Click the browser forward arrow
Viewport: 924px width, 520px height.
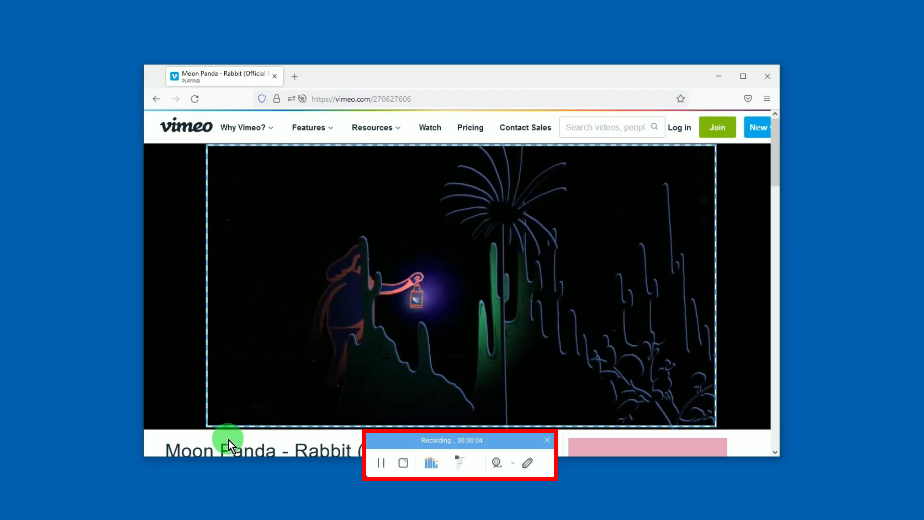(x=175, y=99)
